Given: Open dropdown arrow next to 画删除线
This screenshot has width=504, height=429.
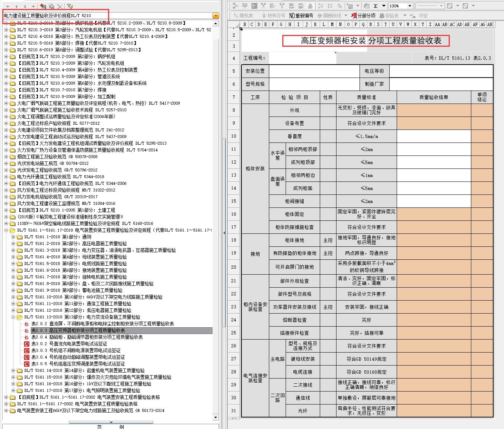Looking at the screenshot, I should [346, 16].
